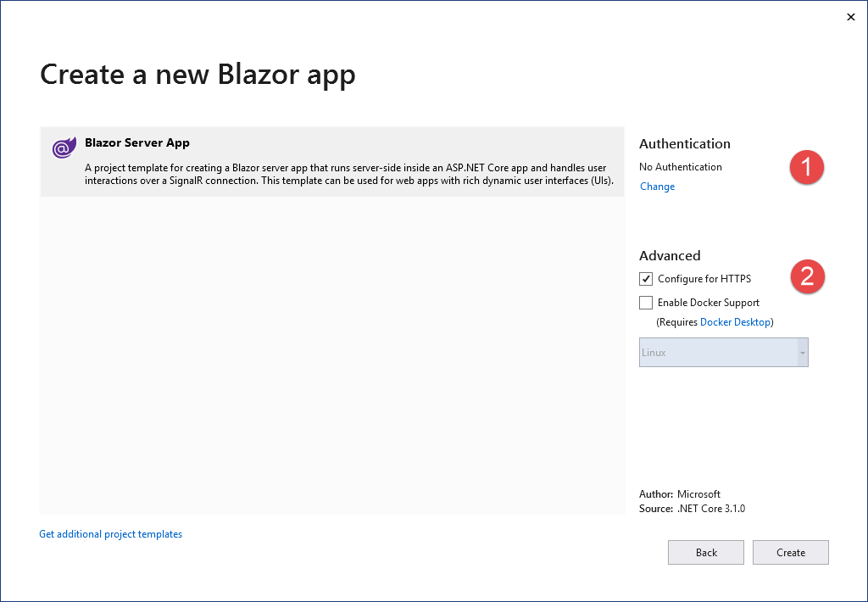Toggle Configure for HTTPS checkbox
Image resolution: width=868 pixels, height=602 pixels.
click(x=645, y=279)
